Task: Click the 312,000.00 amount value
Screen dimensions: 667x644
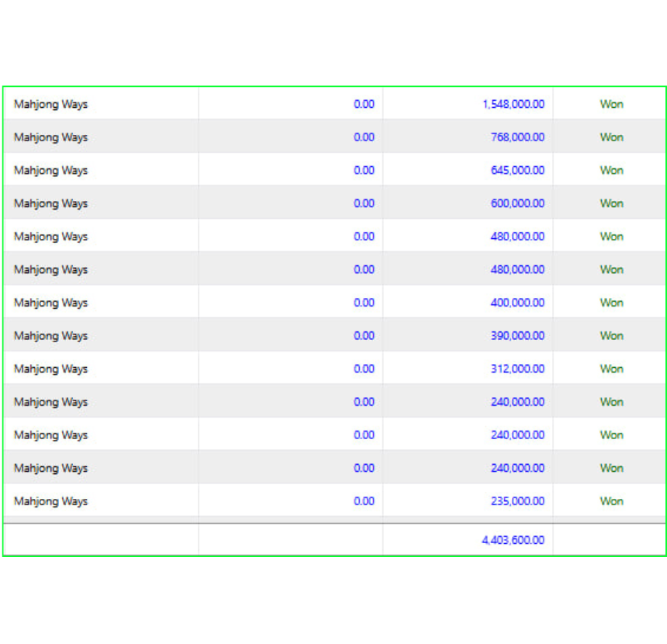Action: (517, 369)
